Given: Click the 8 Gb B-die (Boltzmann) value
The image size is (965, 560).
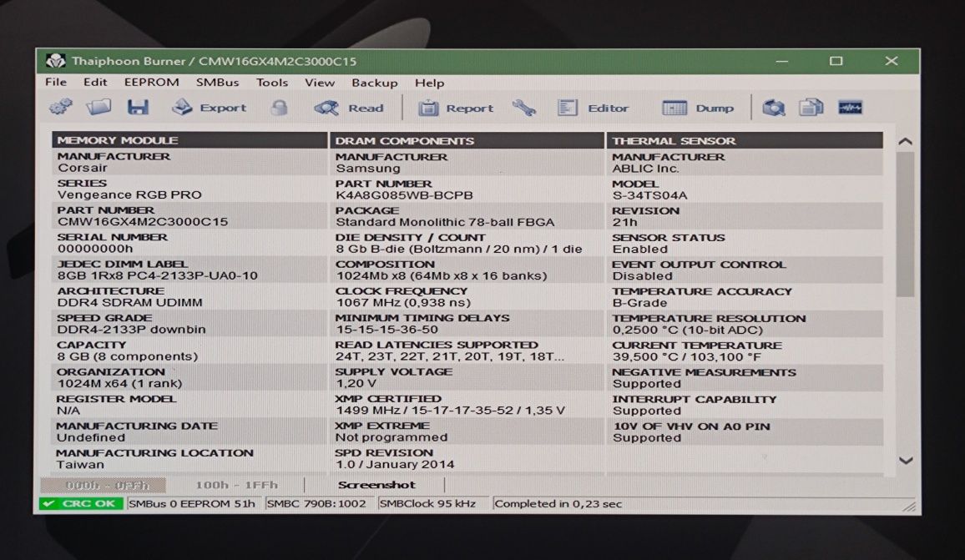Looking at the screenshot, I should pos(458,250).
